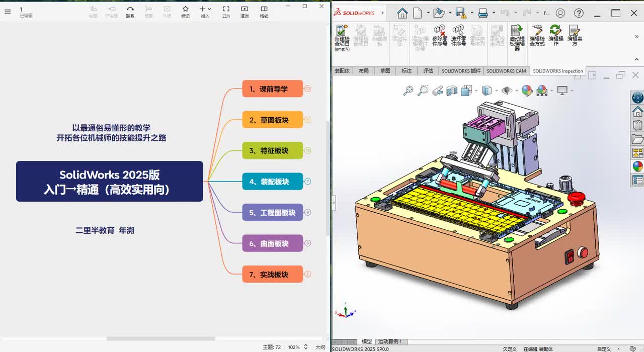Open the Save dropdown arrow

coord(471,13)
